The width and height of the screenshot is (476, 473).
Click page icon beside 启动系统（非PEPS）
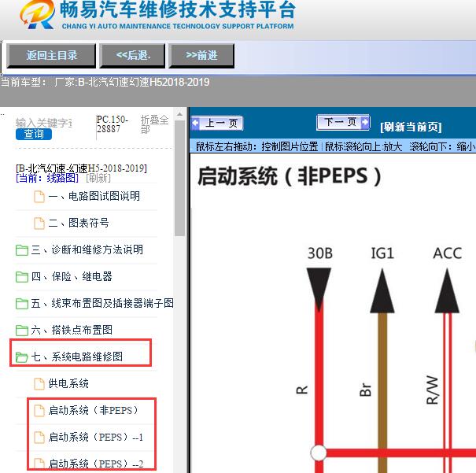39,411
